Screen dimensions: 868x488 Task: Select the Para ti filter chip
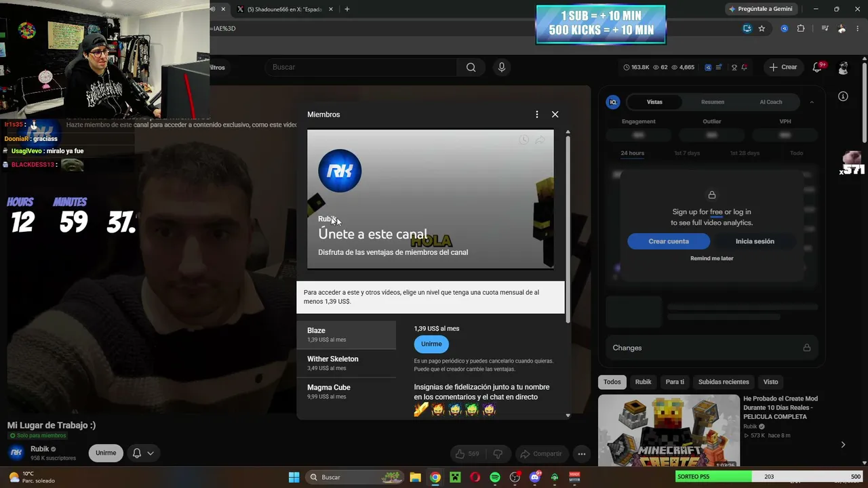pyautogui.click(x=675, y=382)
